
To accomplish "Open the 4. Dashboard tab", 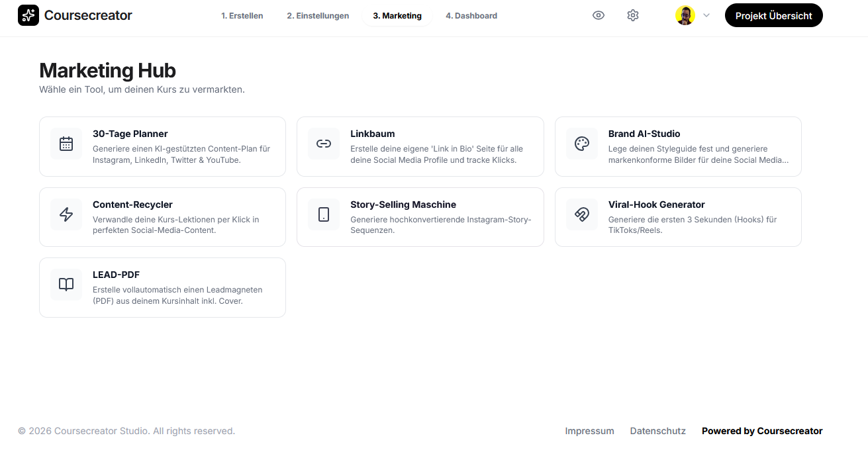I will [x=471, y=16].
